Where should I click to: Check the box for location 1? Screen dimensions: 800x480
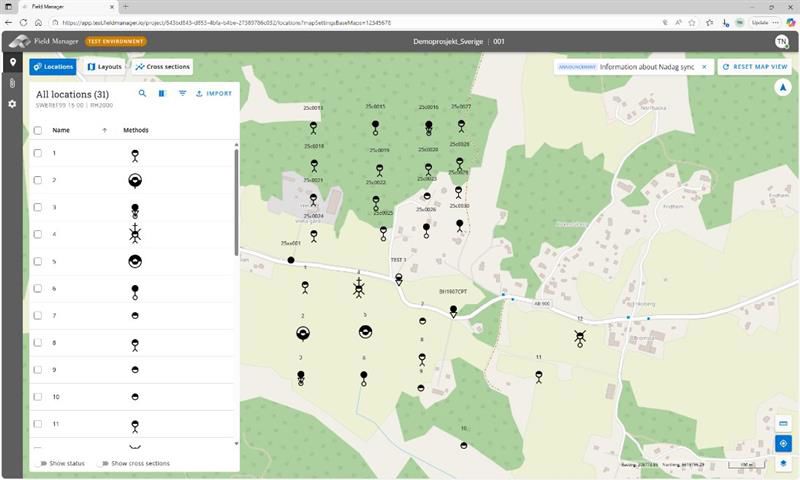[x=38, y=153]
